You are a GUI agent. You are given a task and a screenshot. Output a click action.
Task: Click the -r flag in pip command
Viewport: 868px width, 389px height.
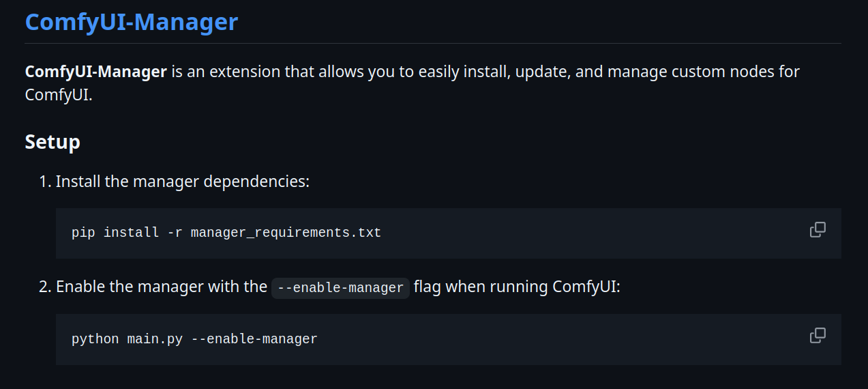pyautogui.click(x=175, y=233)
